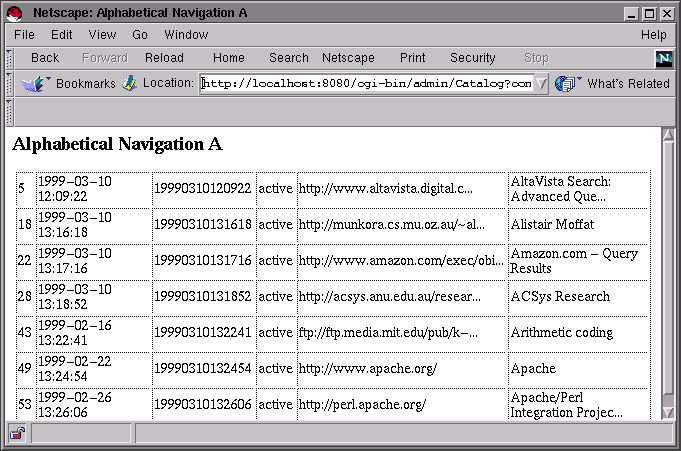681x451 pixels.
Task: Open Security info from the toolbar
Action: [472, 58]
